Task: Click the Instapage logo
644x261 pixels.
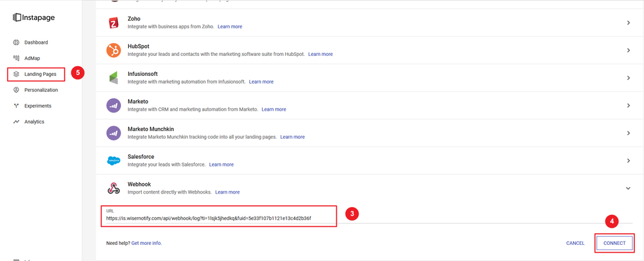Action: pyautogui.click(x=34, y=17)
